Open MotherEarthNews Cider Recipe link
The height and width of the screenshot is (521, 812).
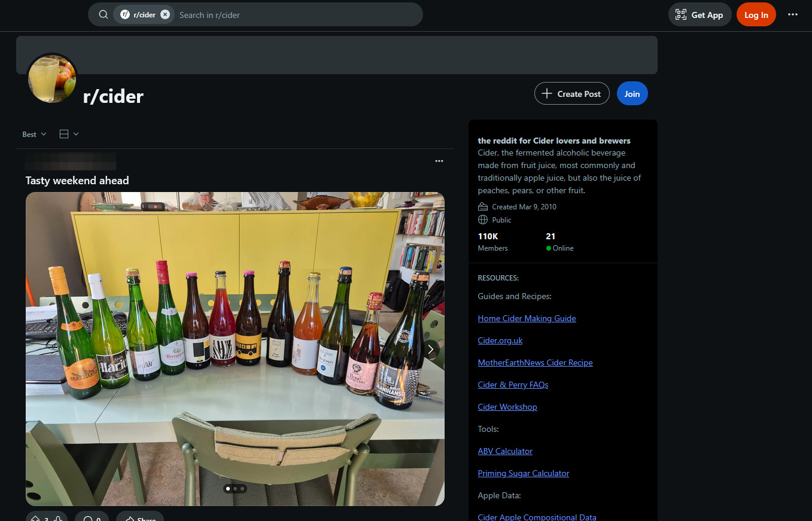point(535,362)
